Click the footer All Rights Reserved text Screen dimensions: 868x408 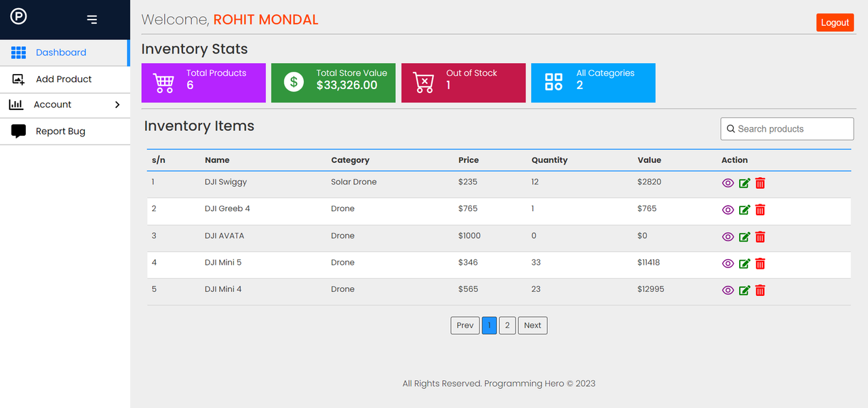pos(499,384)
